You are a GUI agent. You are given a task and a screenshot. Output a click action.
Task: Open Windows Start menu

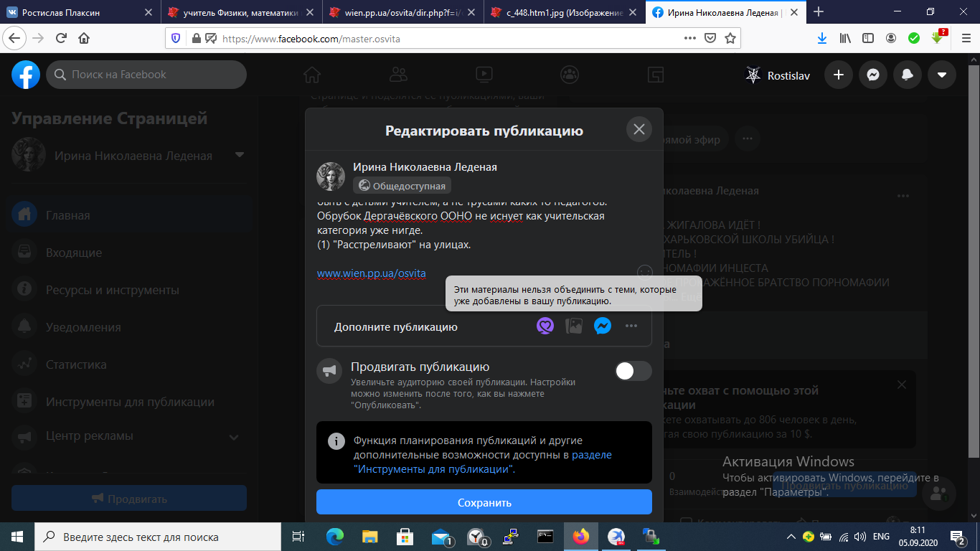(17, 537)
